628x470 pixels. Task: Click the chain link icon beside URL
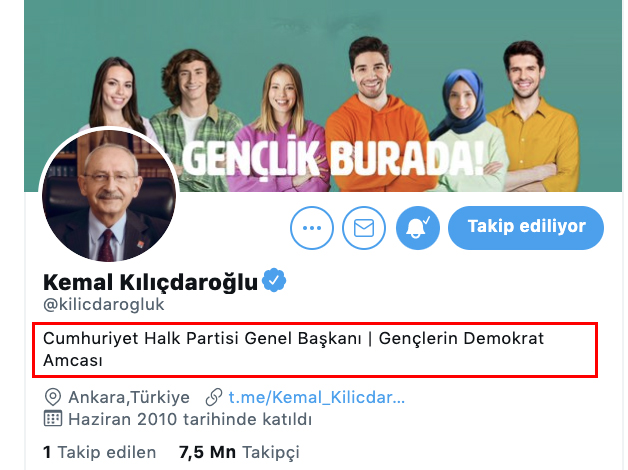(214, 397)
